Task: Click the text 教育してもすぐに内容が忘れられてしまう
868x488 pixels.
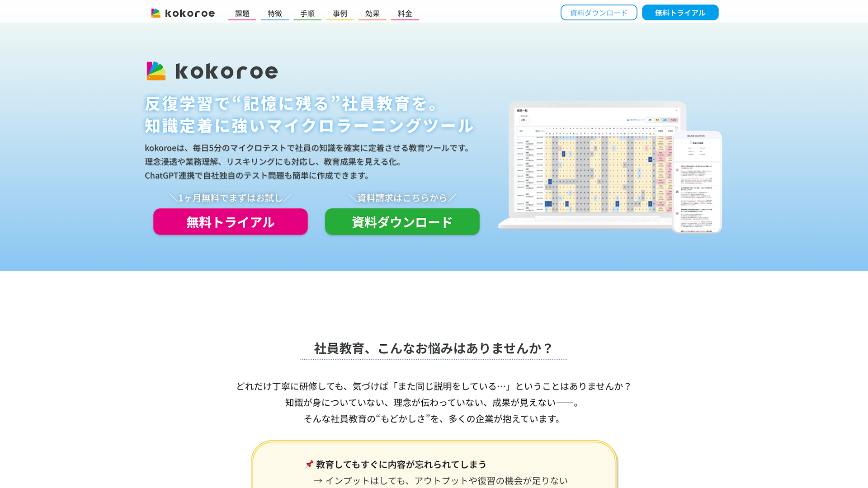Action: (401, 465)
